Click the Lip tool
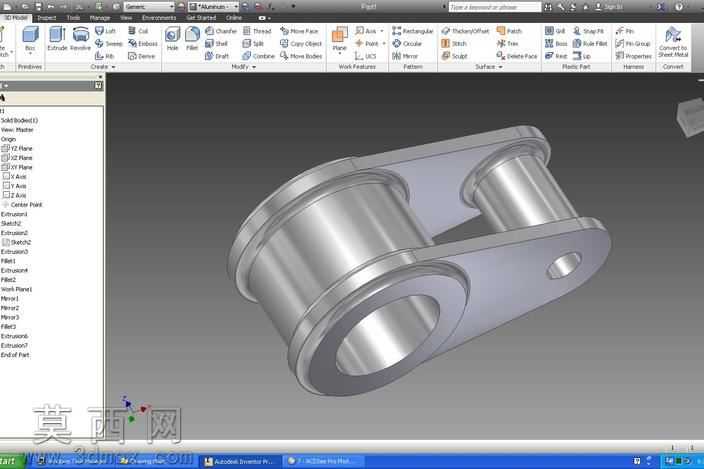The width and height of the screenshot is (704, 469). pyautogui.click(x=582, y=56)
